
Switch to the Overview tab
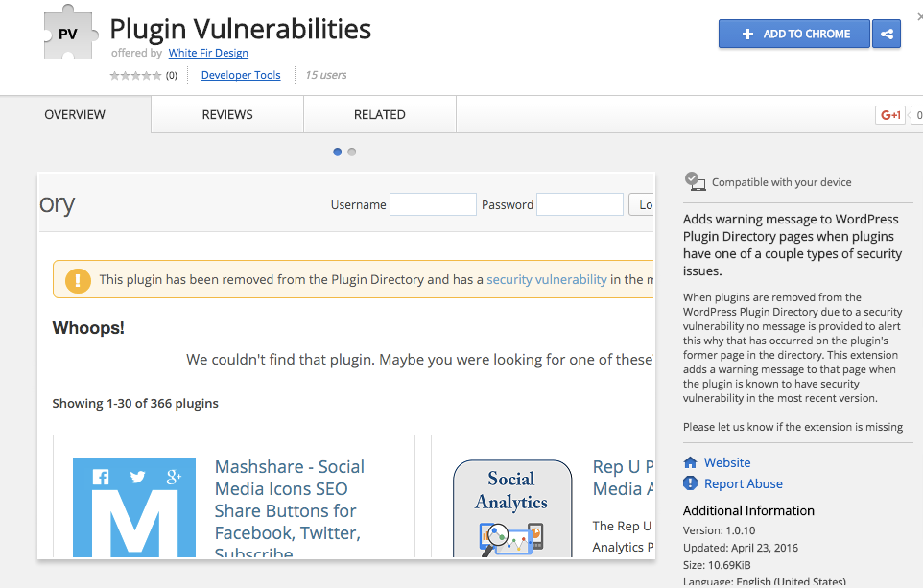[75, 115]
